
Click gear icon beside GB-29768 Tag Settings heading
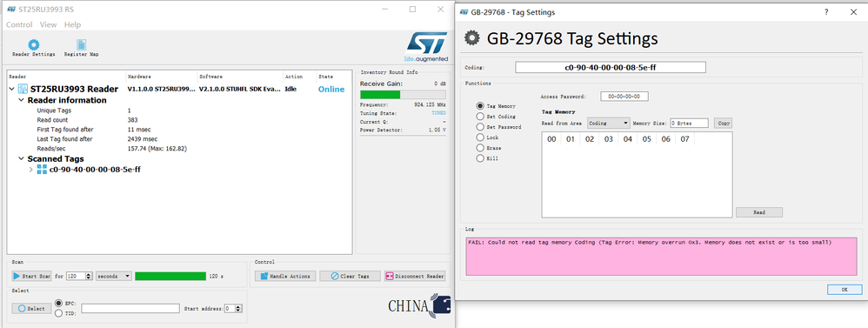(472, 37)
